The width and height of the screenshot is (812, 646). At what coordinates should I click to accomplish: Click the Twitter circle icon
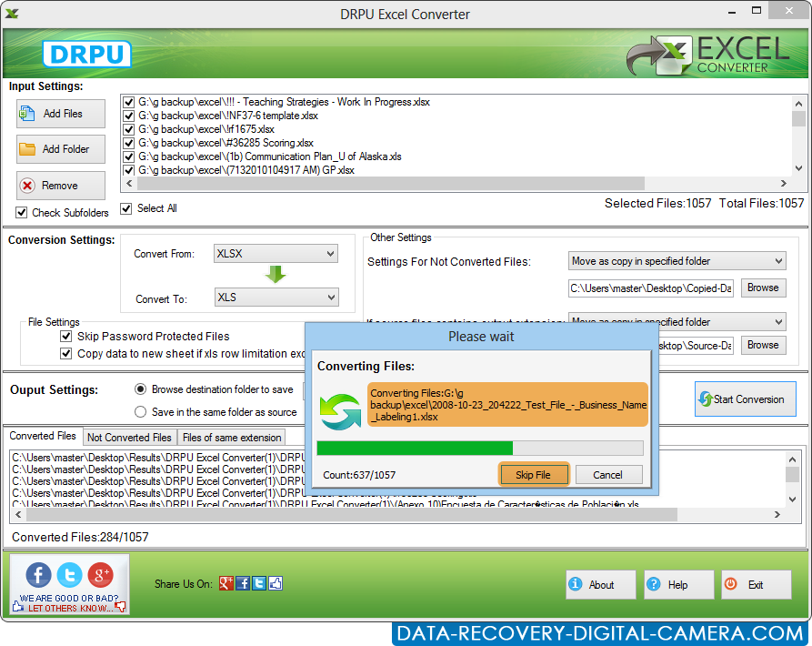pyautogui.click(x=69, y=575)
